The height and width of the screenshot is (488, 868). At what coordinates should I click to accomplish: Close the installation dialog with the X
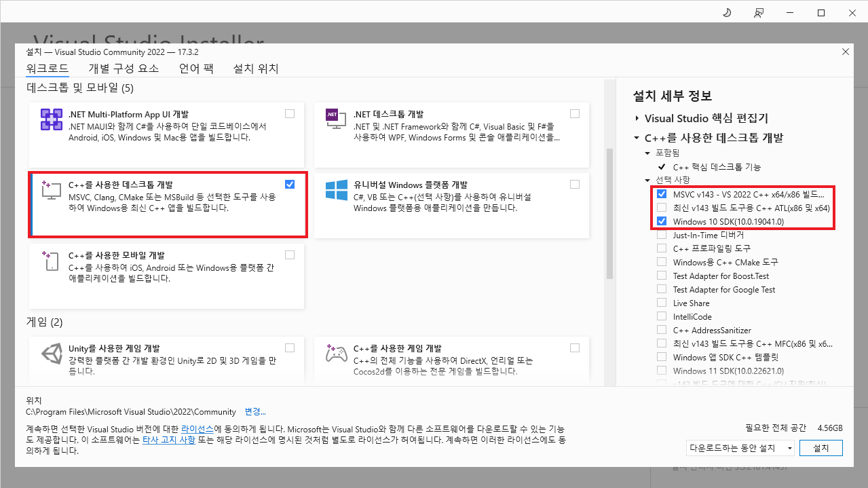845,52
